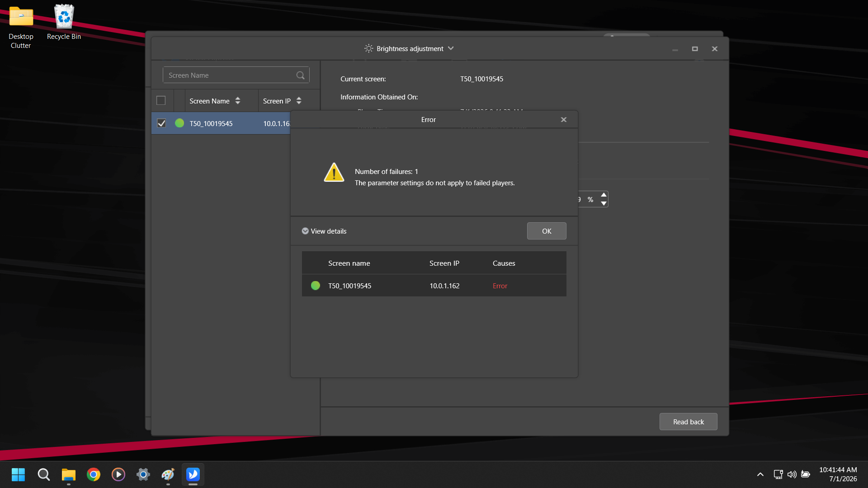Click green status dot beside T50_10019545 in list

pyautogui.click(x=179, y=123)
